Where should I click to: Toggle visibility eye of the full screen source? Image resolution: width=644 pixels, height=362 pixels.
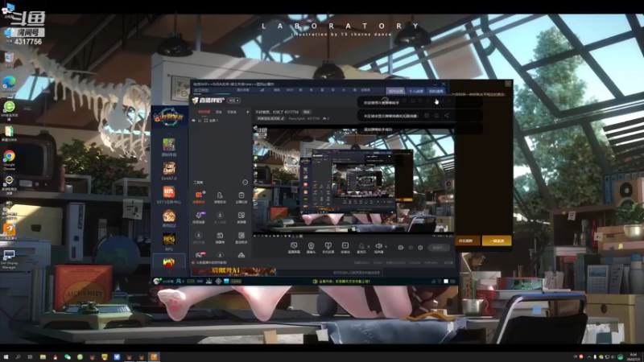coord(194,121)
